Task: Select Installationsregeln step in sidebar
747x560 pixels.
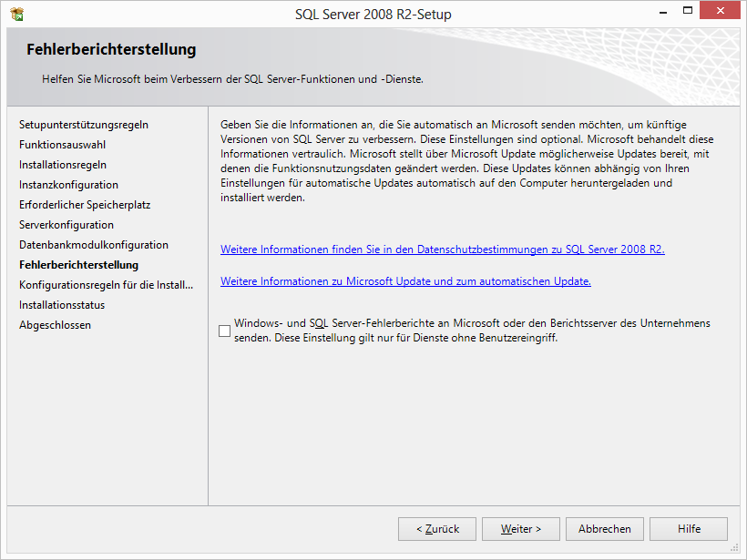Action: pos(63,165)
